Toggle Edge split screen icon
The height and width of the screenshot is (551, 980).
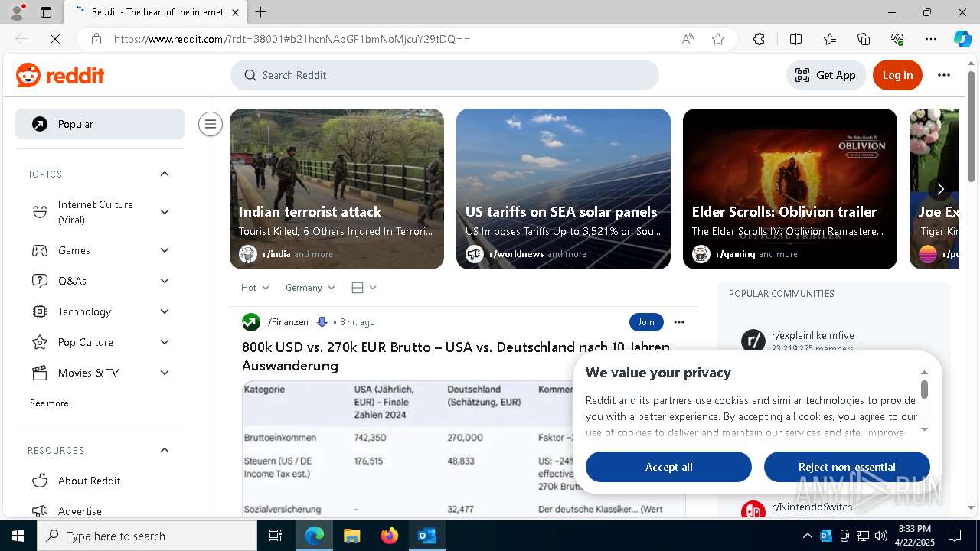coord(795,39)
